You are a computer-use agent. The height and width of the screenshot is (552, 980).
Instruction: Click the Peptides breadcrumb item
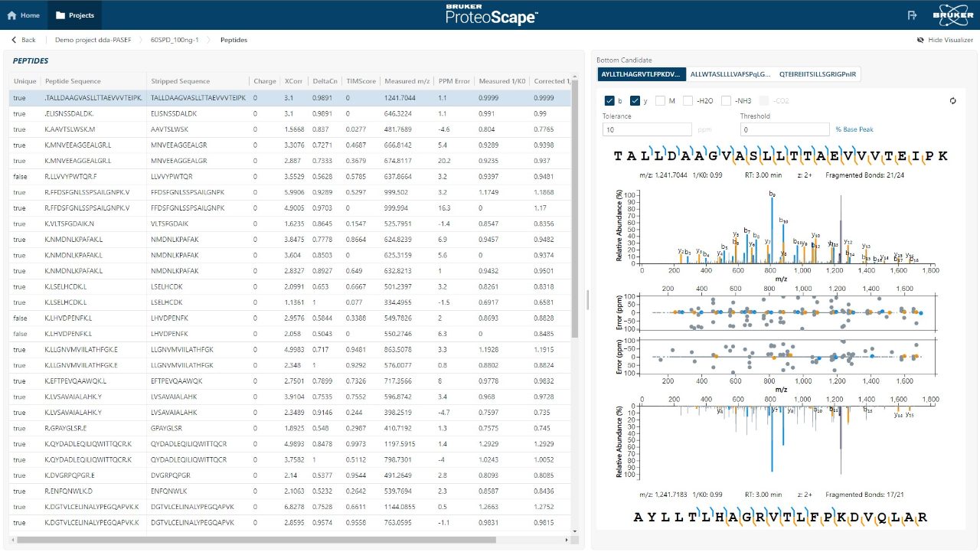click(x=234, y=40)
